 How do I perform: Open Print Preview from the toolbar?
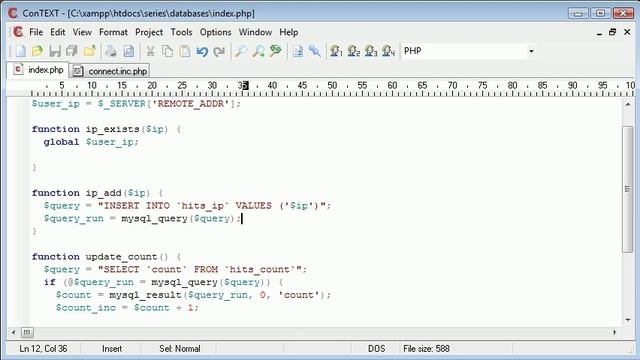[x=129, y=51]
